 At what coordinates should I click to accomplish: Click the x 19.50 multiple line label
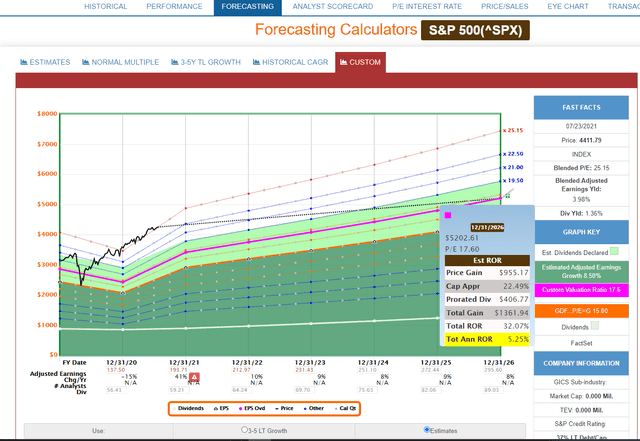(x=513, y=180)
